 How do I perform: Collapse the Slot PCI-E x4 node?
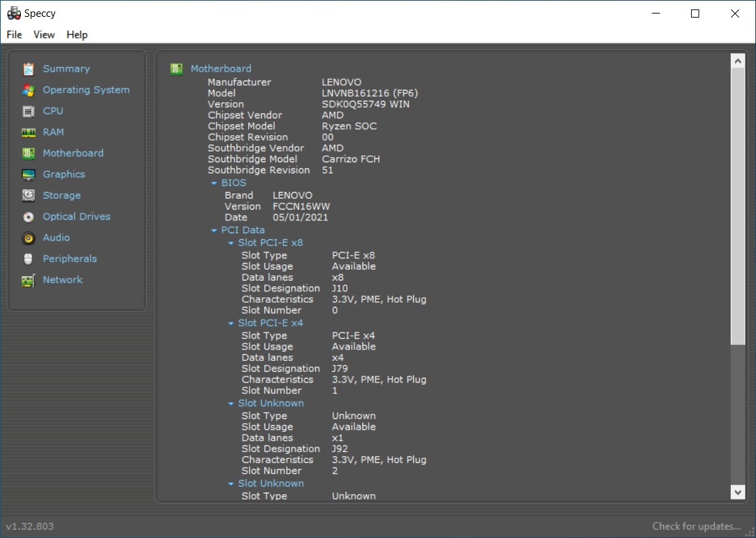click(x=231, y=323)
